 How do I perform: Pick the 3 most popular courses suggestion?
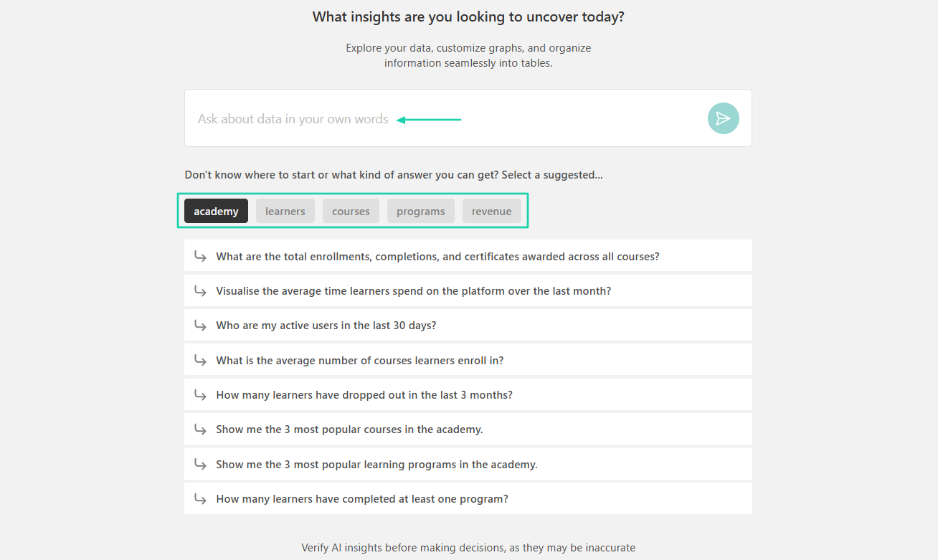click(468, 429)
